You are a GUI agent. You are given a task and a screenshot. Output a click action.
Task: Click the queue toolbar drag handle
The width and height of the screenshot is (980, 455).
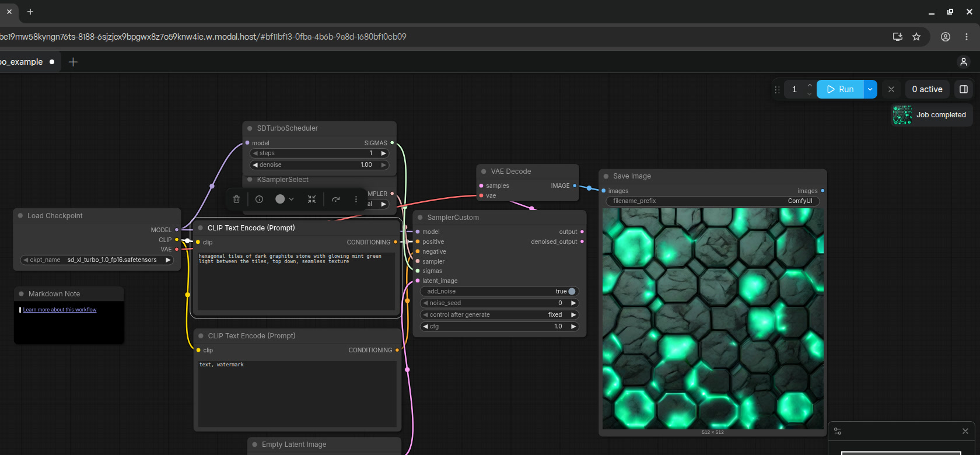pos(777,89)
